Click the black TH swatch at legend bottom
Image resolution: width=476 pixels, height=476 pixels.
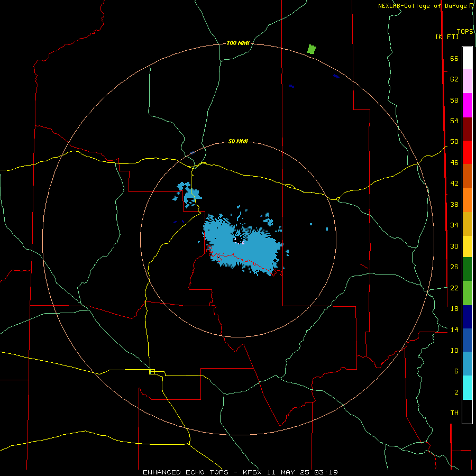click(467, 411)
